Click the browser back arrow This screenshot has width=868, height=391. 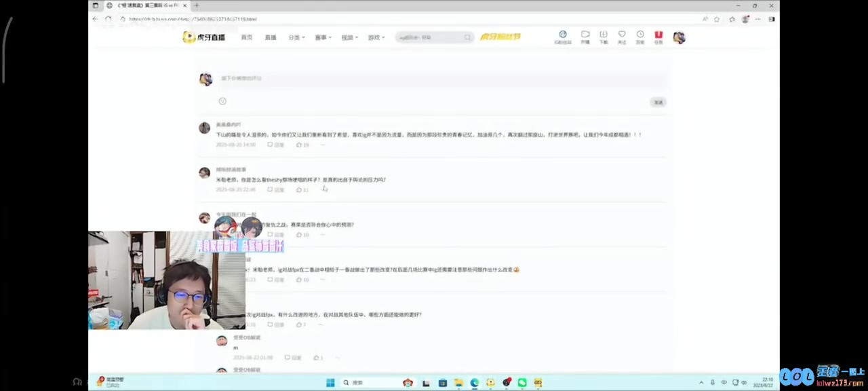pyautogui.click(x=95, y=19)
